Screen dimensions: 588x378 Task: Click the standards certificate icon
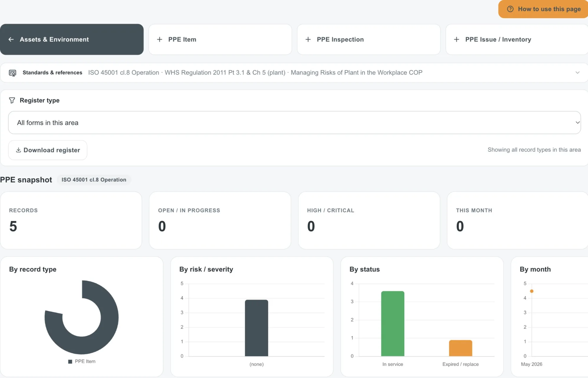(12, 73)
